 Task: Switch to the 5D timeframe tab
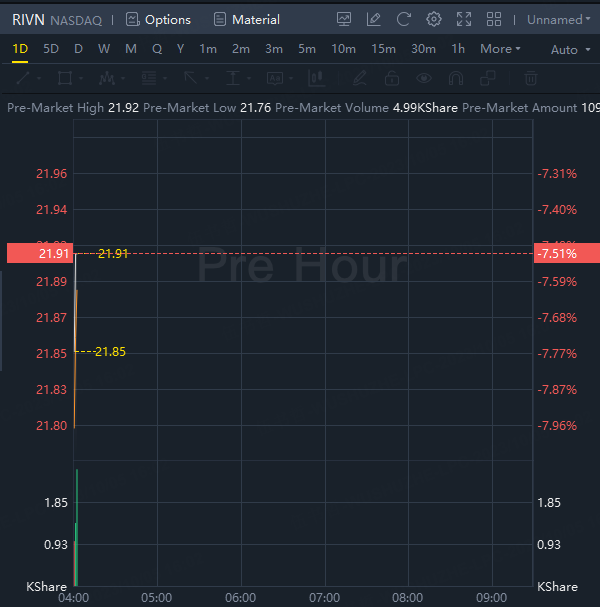(x=51, y=49)
